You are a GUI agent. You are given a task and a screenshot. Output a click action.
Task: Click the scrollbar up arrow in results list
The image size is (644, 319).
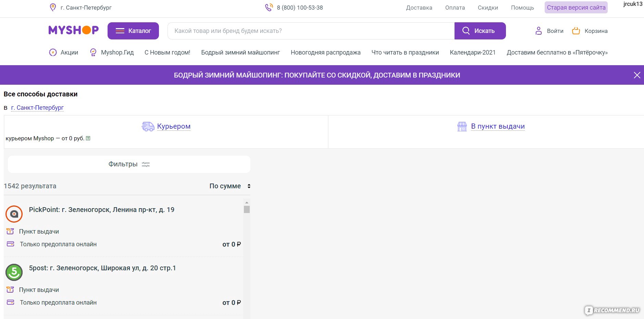click(247, 202)
